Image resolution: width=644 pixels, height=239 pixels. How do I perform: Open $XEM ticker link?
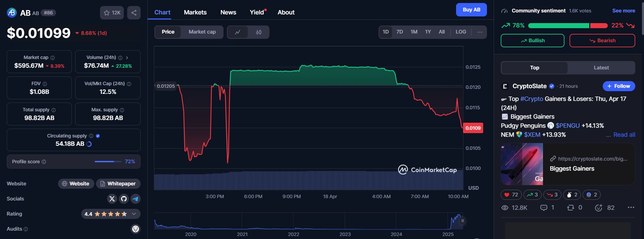click(532, 135)
